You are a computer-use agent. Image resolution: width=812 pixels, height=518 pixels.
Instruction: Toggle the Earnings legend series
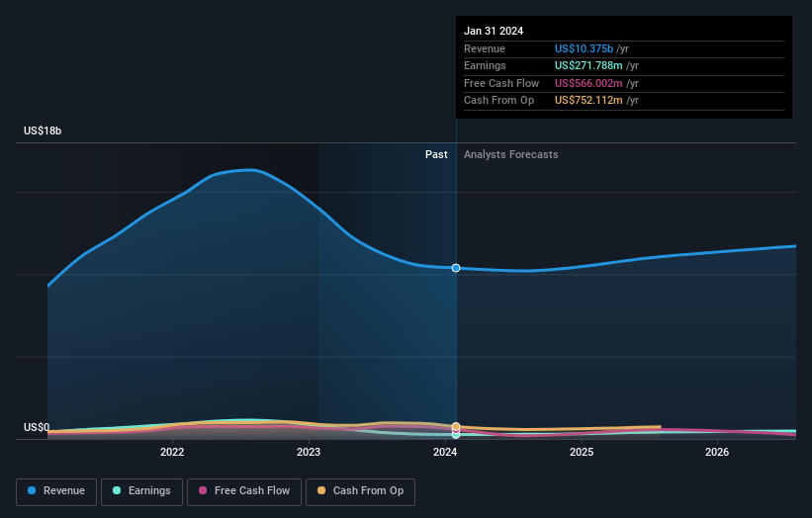click(x=141, y=491)
